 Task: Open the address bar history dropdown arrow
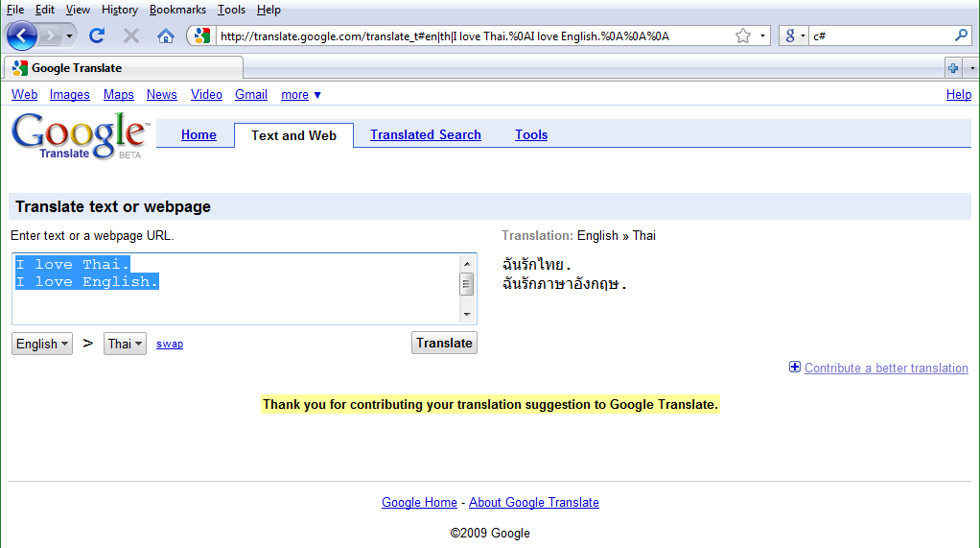762,36
